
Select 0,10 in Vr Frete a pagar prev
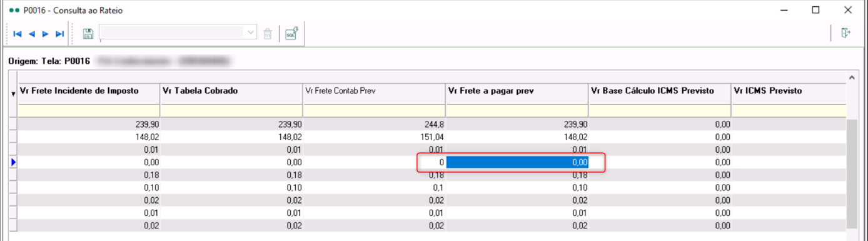coord(517,187)
